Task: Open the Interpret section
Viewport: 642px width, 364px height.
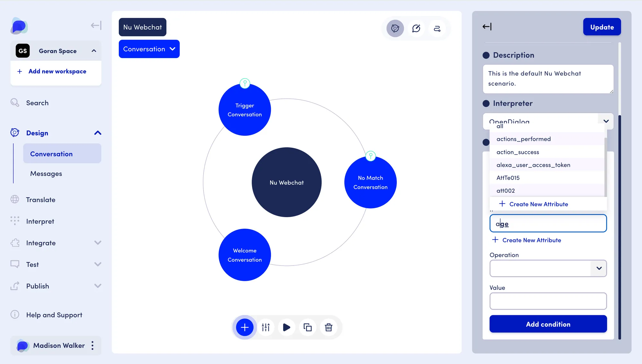Action: (40, 221)
